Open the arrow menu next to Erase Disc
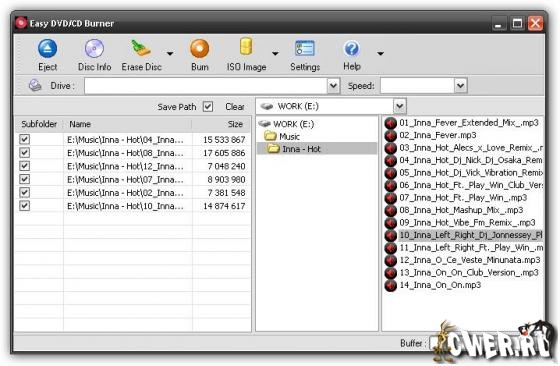This screenshot has width=560, height=366. [170, 54]
